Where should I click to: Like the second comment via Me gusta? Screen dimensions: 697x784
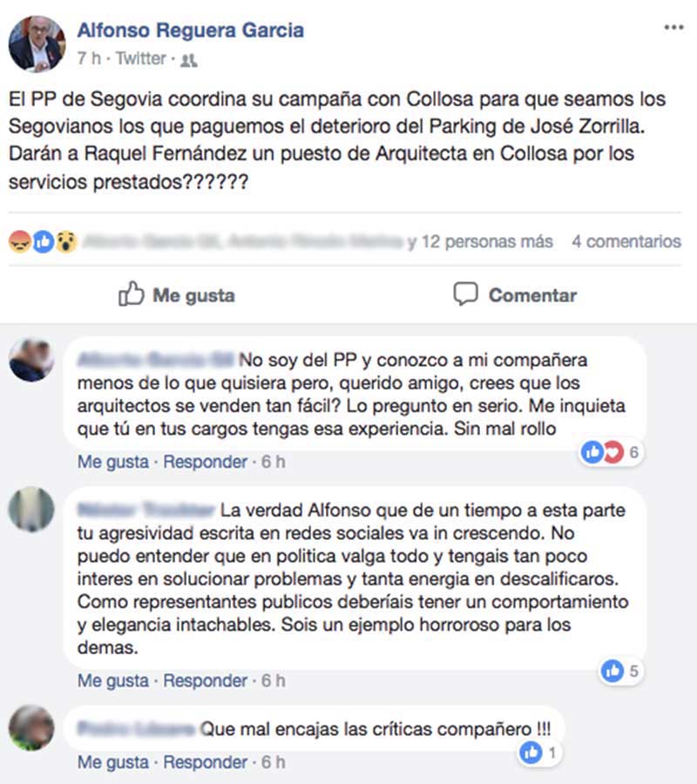click(x=113, y=680)
